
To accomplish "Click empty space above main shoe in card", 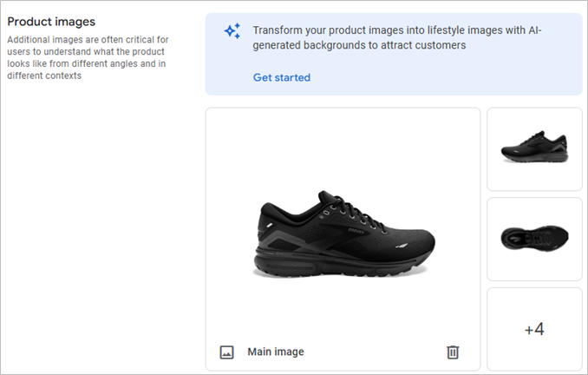I will (343, 143).
